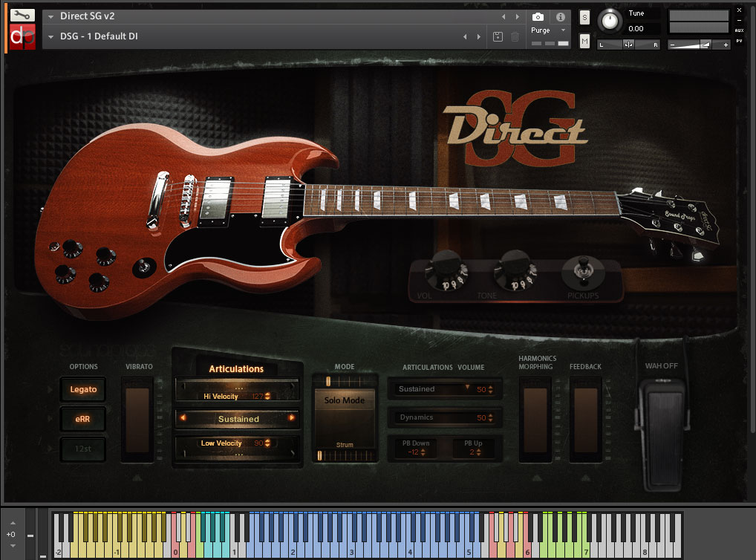Solo the instrument with the S button
Viewport: 756px width, 560px height.
584,16
